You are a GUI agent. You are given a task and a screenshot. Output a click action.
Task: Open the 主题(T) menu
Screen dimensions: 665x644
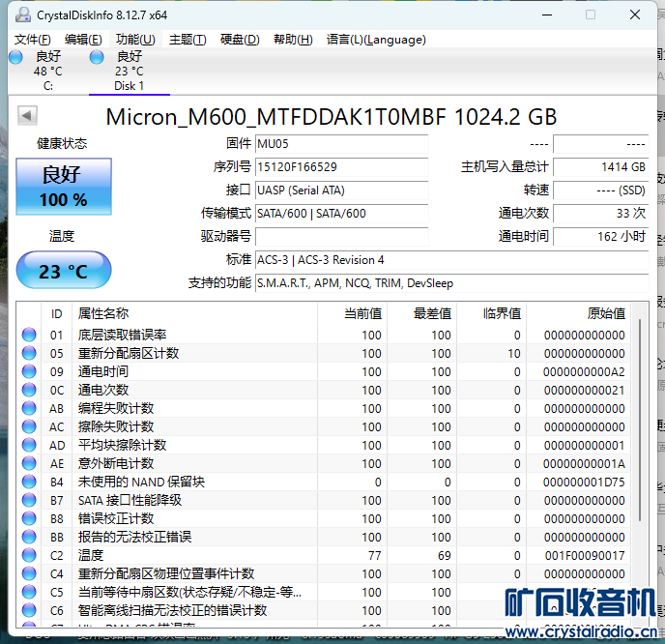click(x=188, y=40)
